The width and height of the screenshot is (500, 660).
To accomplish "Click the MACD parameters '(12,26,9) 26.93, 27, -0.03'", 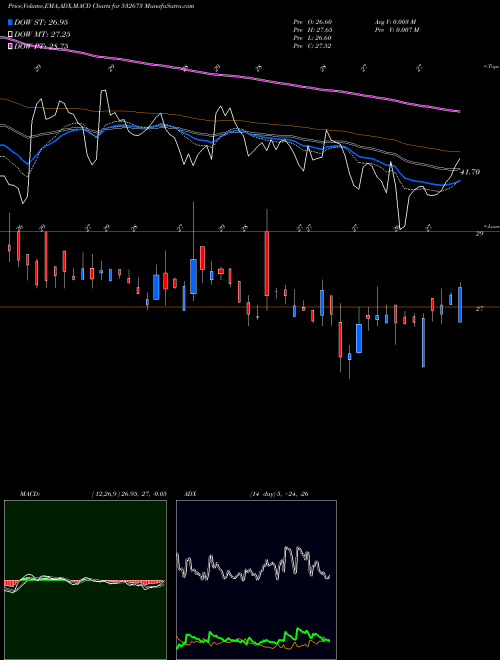I will (129, 493).
